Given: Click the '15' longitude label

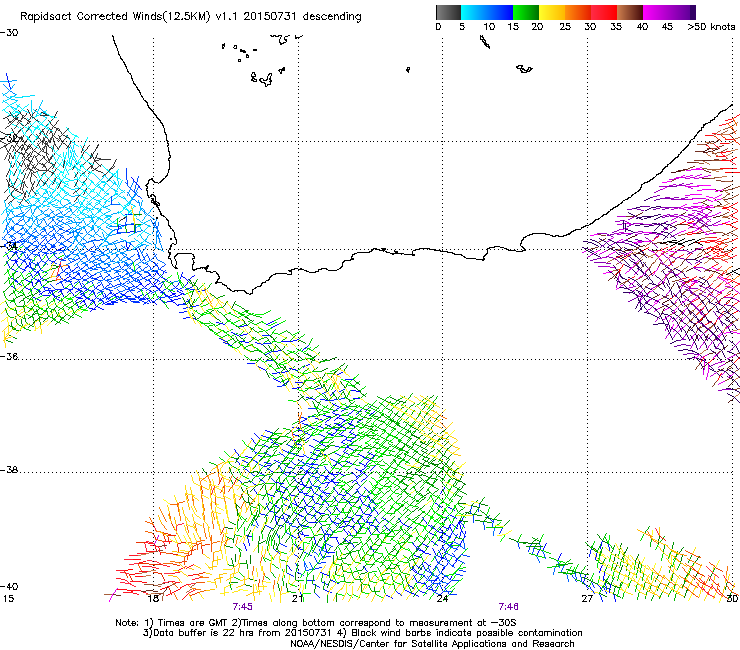Looking at the screenshot, I should click(x=8, y=599).
